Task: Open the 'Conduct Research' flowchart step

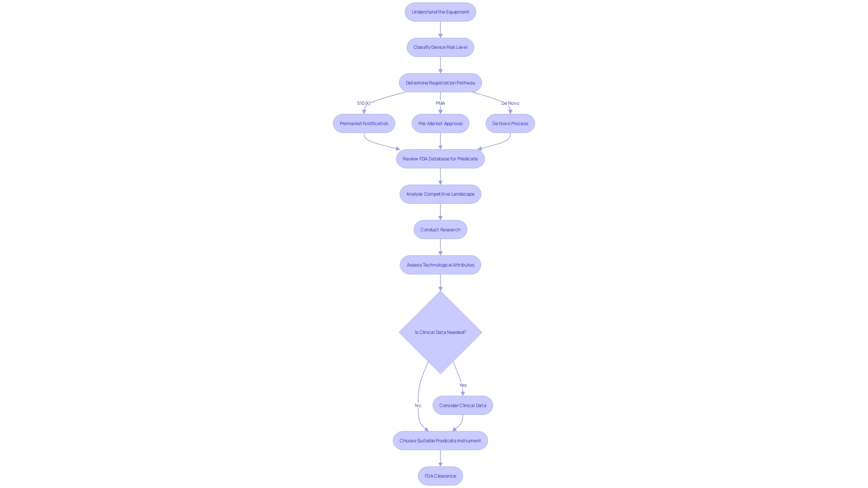Action: click(x=440, y=230)
